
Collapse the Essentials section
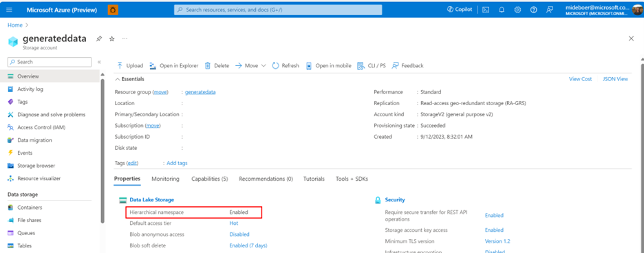pos(129,79)
